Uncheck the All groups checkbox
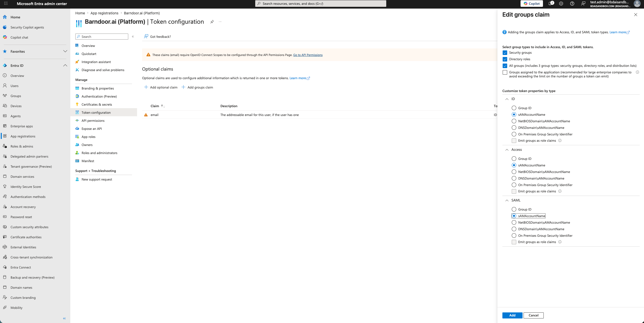This screenshot has width=644, height=323. pyautogui.click(x=505, y=66)
